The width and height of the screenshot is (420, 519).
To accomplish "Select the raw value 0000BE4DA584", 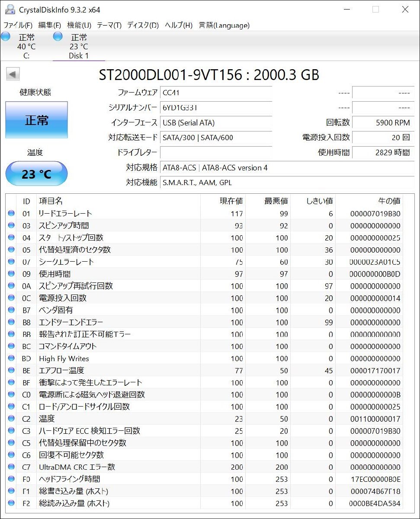I will [375, 503].
